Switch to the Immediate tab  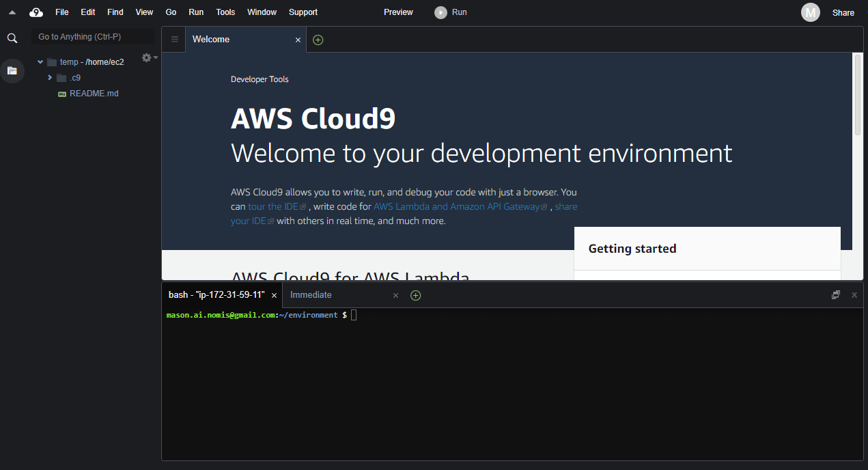pos(342,295)
